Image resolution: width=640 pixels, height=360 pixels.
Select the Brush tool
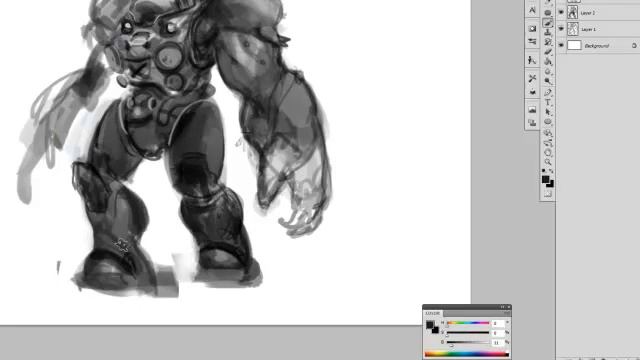548,23
